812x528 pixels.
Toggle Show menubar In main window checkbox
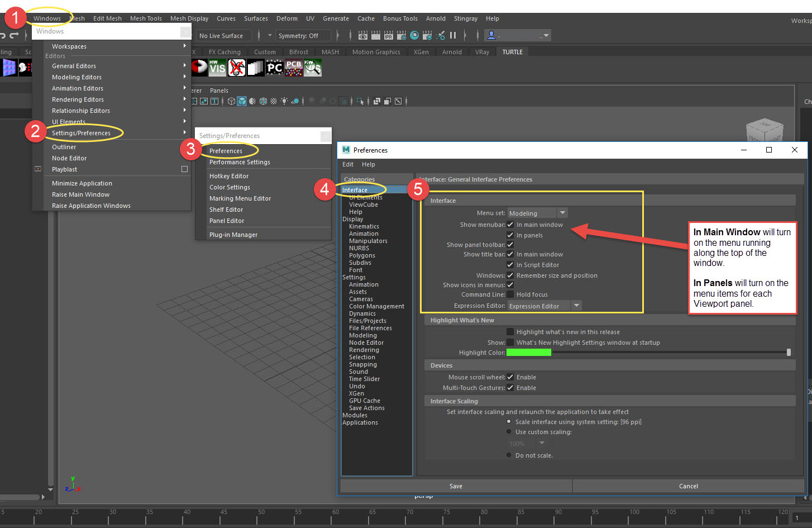(x=510, y=225)
